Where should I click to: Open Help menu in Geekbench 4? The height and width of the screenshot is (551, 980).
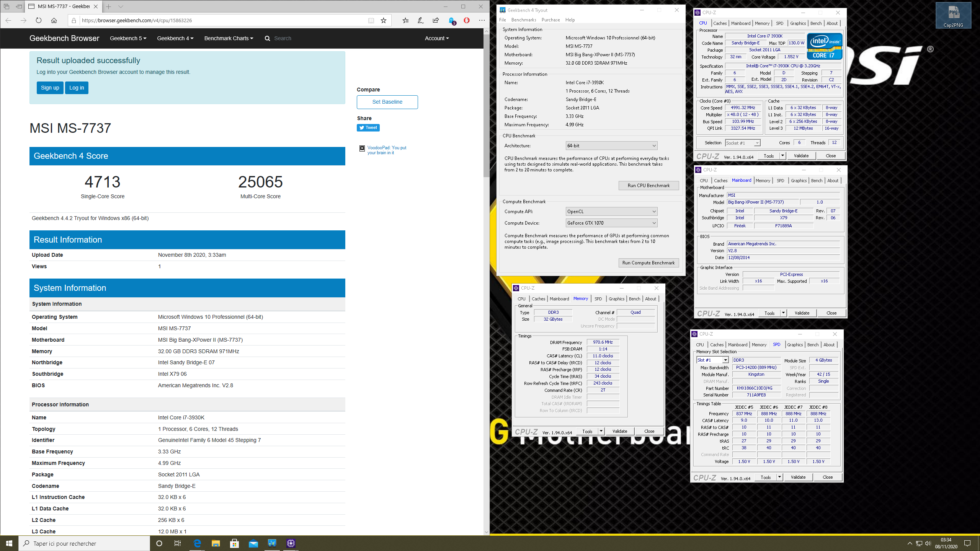(570, 20)
